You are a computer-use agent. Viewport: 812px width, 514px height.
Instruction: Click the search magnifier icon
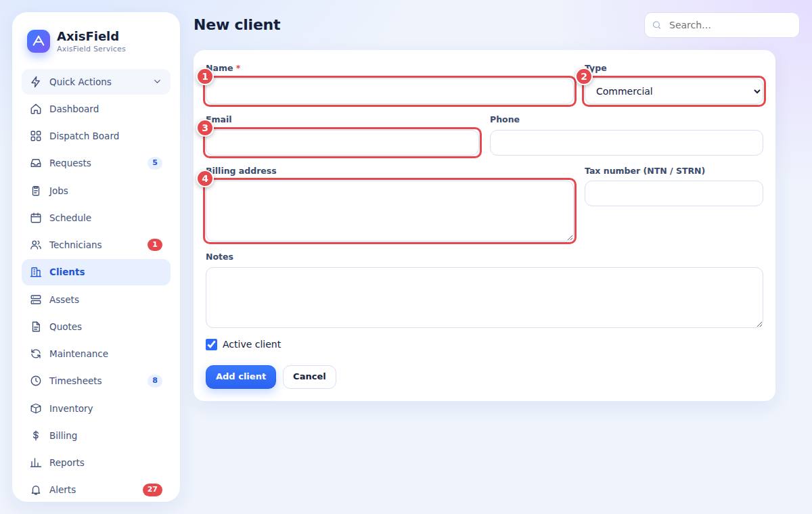pos(656,25)
